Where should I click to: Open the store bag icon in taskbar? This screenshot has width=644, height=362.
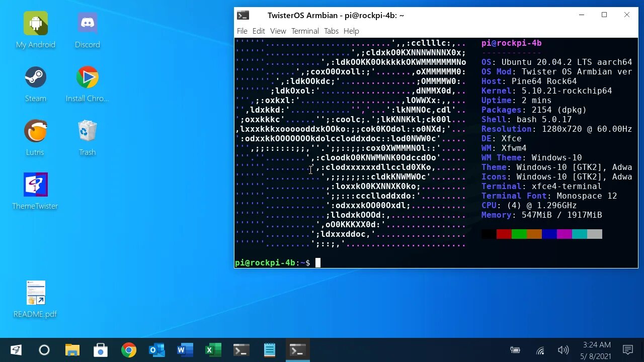[101, 350]
